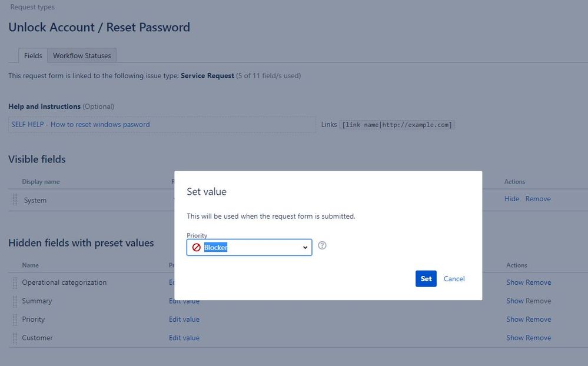The height and width of the screenshot is (366, 588).
Task: Open the SELF HELP reset password link
Action: click(81, 125)
